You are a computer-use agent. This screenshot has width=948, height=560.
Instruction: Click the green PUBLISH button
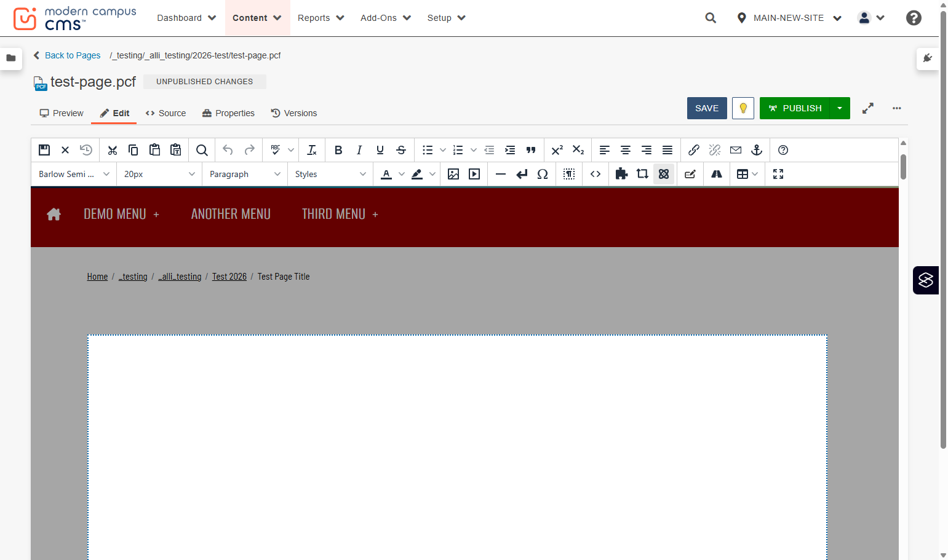pos(795,108)
